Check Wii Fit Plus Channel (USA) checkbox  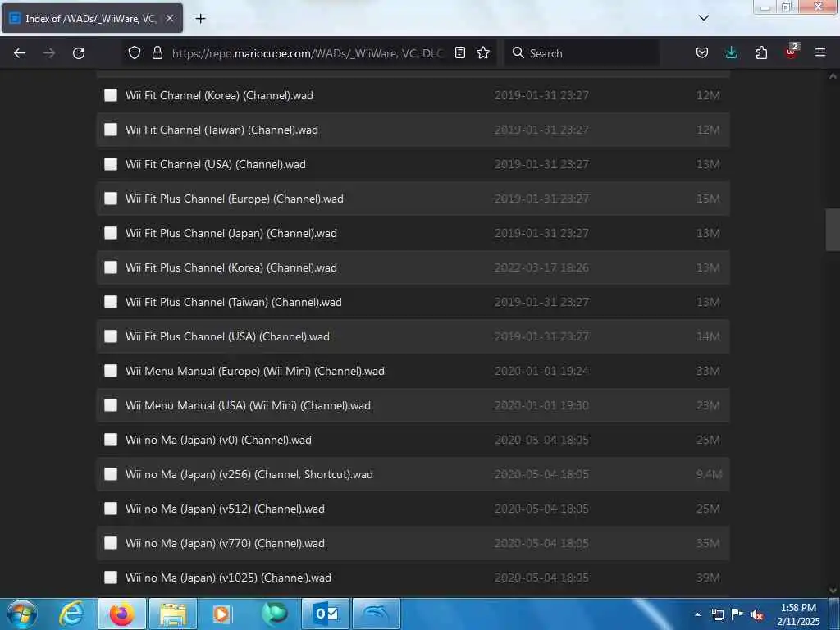[111, 336]
